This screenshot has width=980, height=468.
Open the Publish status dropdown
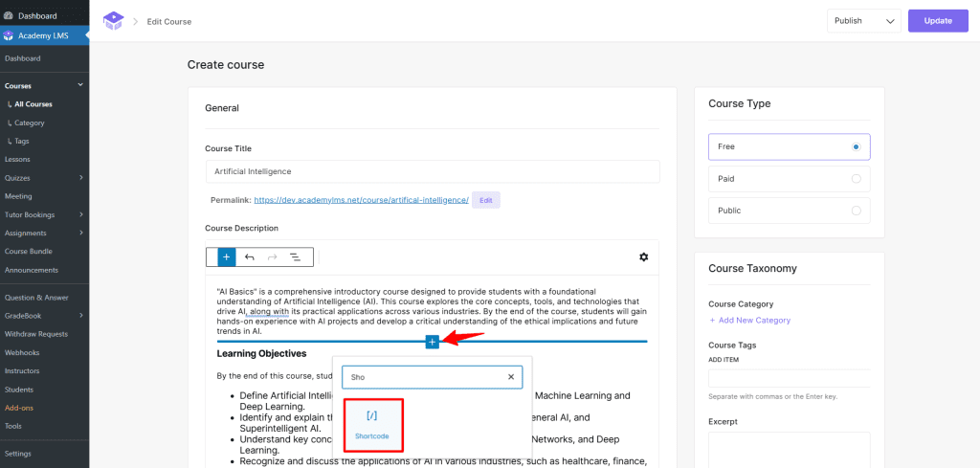(863, 20)
